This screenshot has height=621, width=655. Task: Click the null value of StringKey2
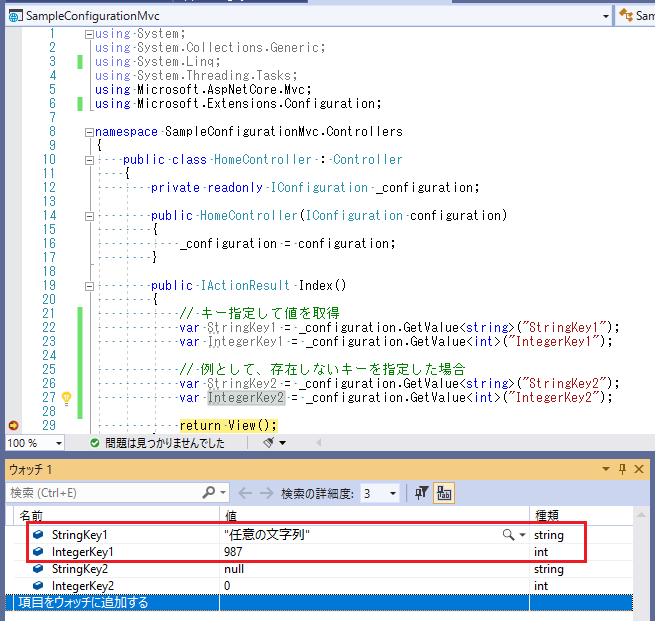point(234,569)
